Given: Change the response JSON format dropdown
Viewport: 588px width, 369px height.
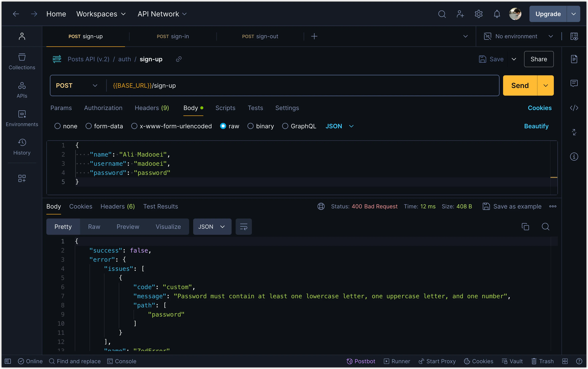Looking at the screenshot, I should pyautogui.click(x=212, y=226).
